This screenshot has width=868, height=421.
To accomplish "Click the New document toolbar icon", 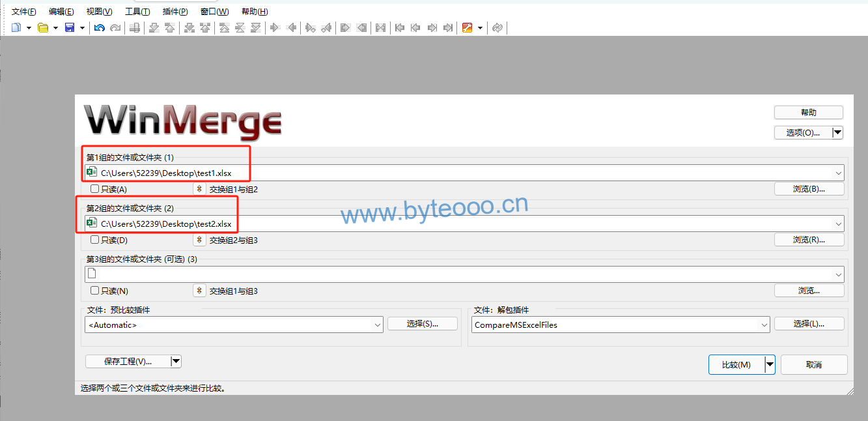I will click(x=16, y=27).
